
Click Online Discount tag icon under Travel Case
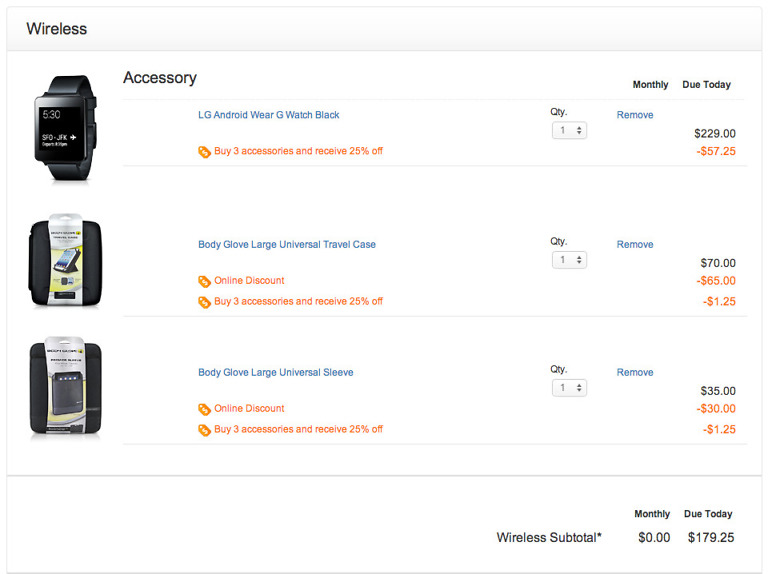[x=204, y=281]
